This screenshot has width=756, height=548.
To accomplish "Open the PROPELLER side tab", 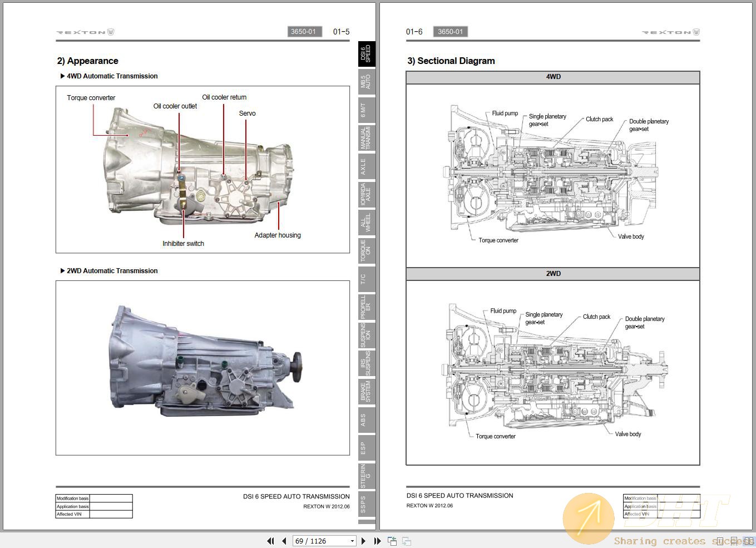I will tap(367, 307).
